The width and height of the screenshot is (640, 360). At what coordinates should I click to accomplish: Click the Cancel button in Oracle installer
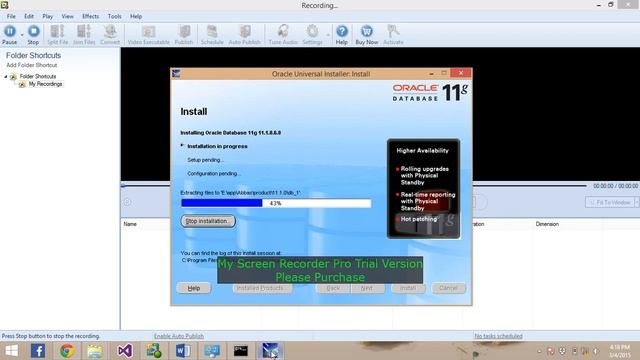click(448, 288)
